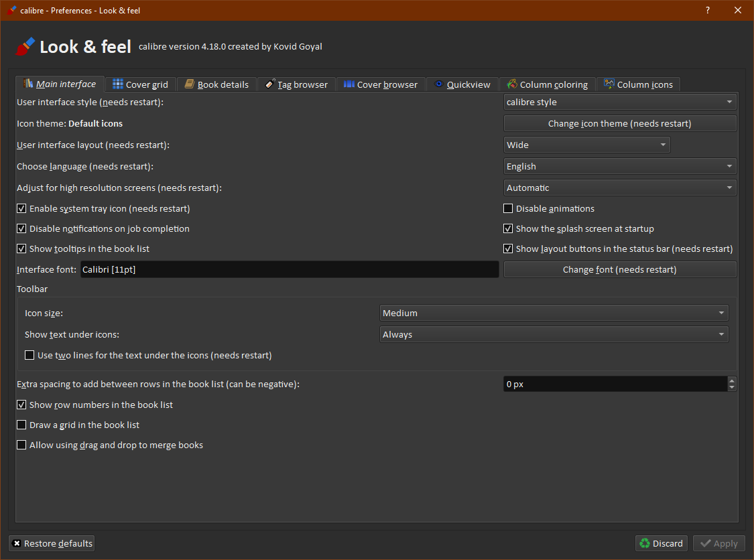This screenshot has width=754, height=560.
Task: Click the Quickview eye icon
Action: [439, 84]
